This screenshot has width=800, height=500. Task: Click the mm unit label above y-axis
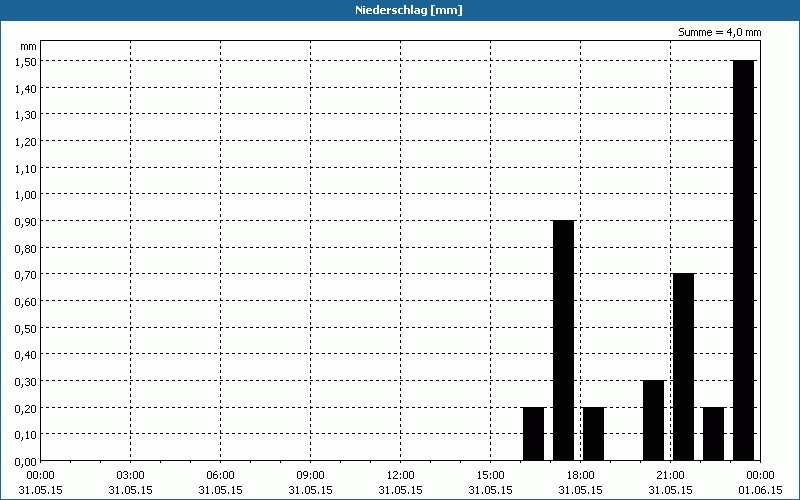point(29,46)
